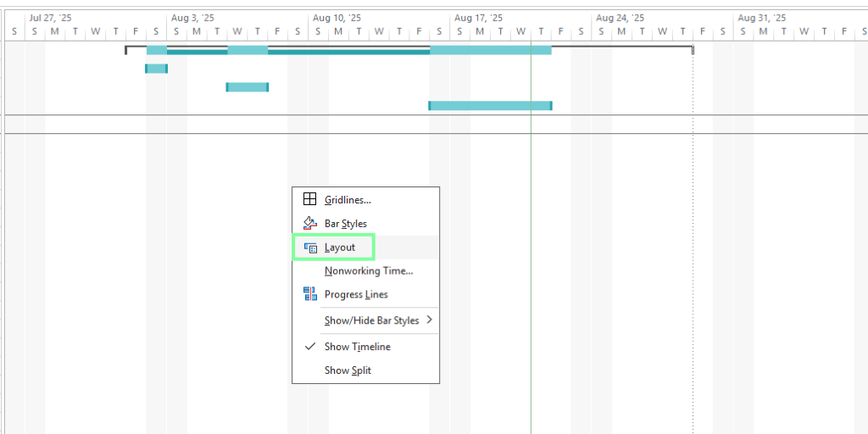Select the Jul 27, '25 week header
Viewport: 868px width, 434px height.
[50, 18]
